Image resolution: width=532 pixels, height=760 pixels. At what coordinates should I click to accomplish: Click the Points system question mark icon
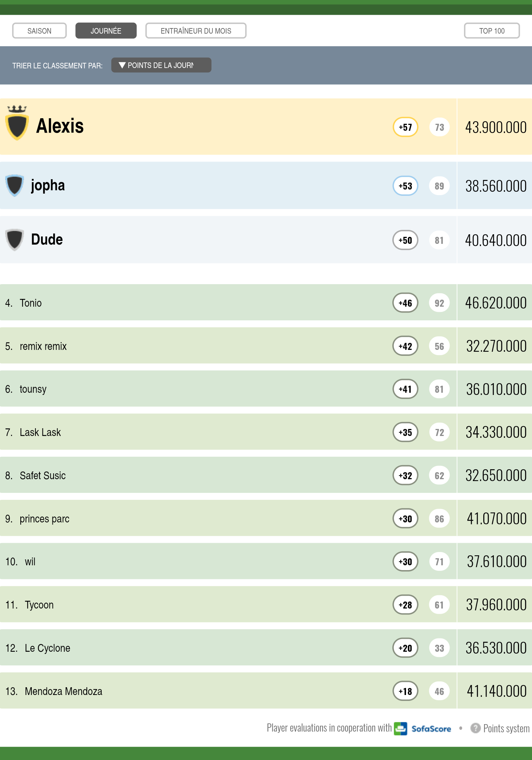[475, 728]
